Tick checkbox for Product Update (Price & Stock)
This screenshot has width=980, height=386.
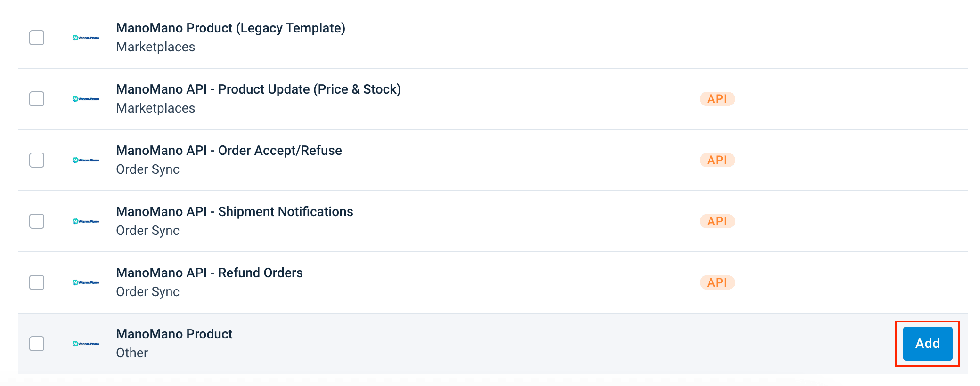point(37,99)
